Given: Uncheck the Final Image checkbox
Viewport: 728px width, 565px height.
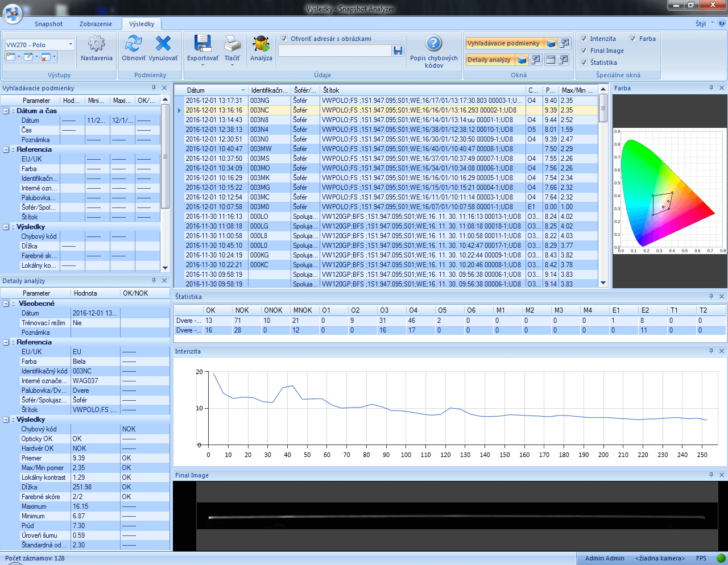Looking at the screenshot, I should coord(584,51).
